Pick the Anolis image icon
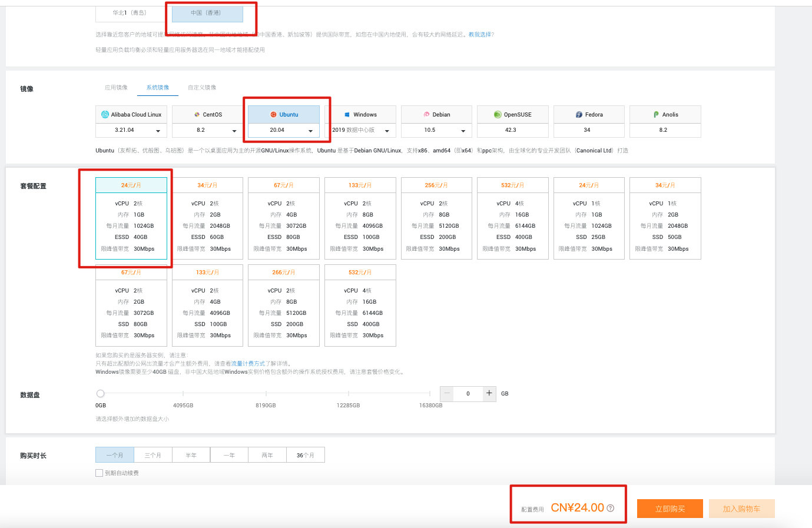 656,115
